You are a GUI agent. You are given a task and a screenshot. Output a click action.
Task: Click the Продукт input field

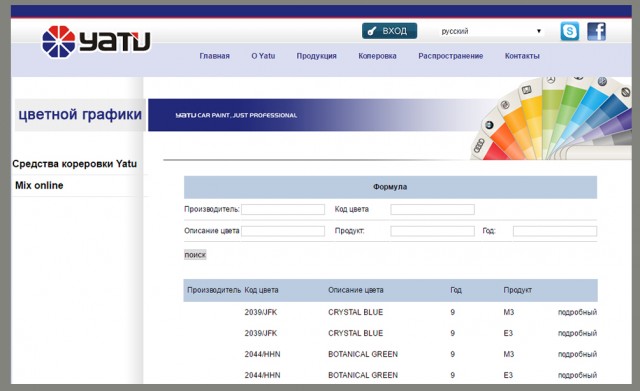coord(432,231)
